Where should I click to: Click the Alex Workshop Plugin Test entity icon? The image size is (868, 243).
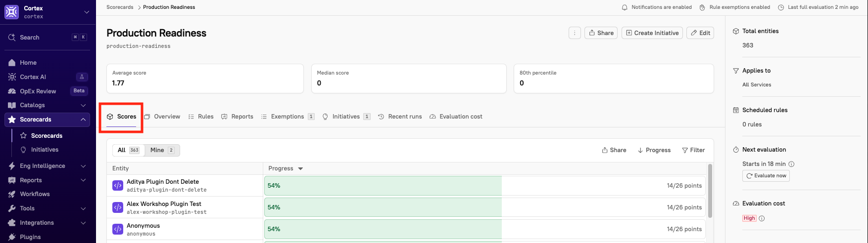(118, 207)
